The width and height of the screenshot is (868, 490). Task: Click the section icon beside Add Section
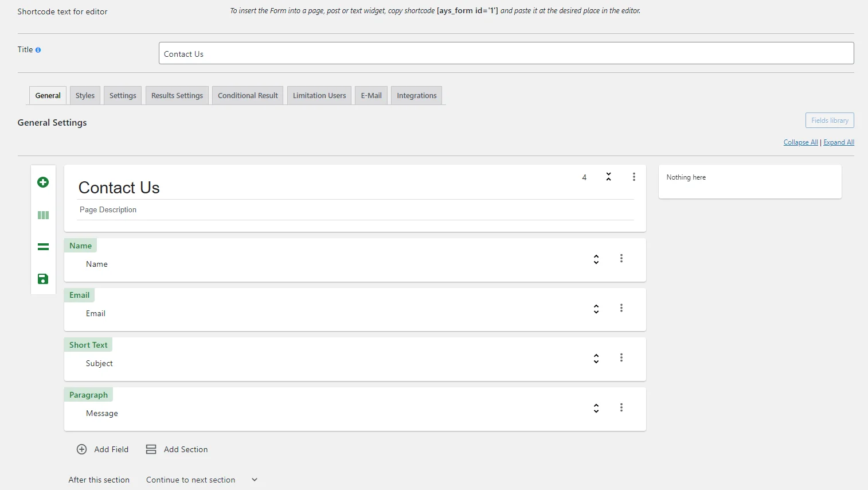coord(151,449)
